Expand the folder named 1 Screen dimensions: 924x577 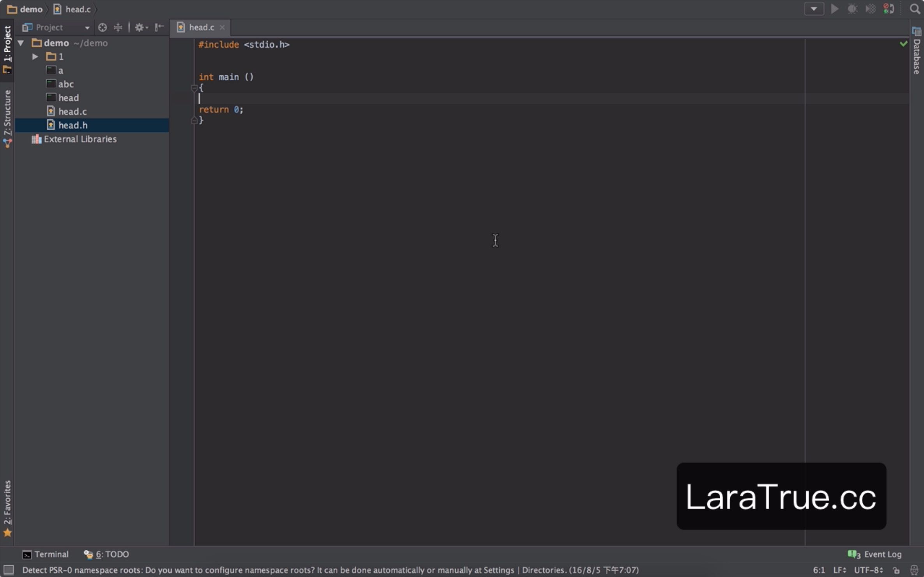pyautogui.click(x=35, y=56)
